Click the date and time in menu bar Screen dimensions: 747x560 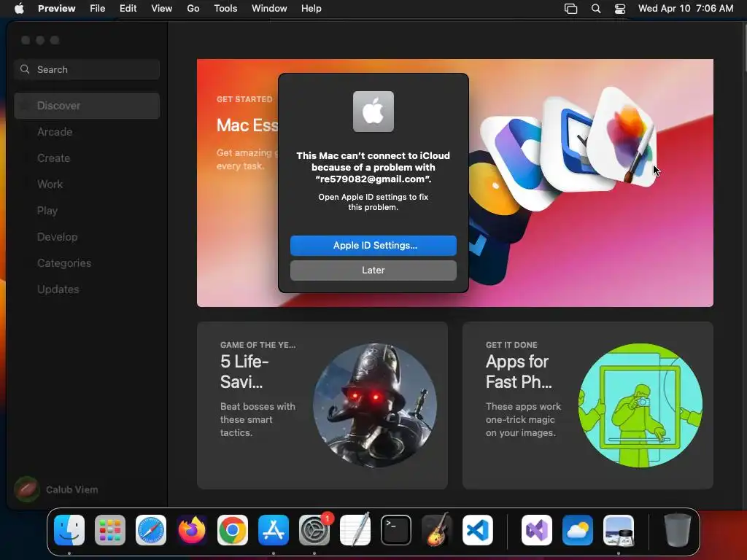click(x=686, y=8)
